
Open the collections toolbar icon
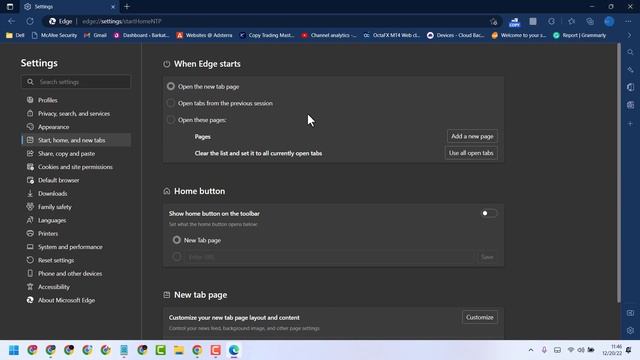click(590, 21)
